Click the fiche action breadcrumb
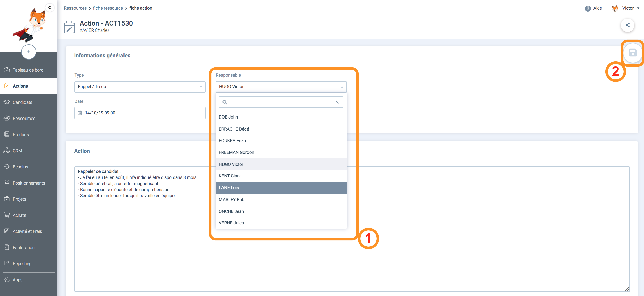Viewport: 644px width, 296px height. pyautogui.click(x=141, y=8)
